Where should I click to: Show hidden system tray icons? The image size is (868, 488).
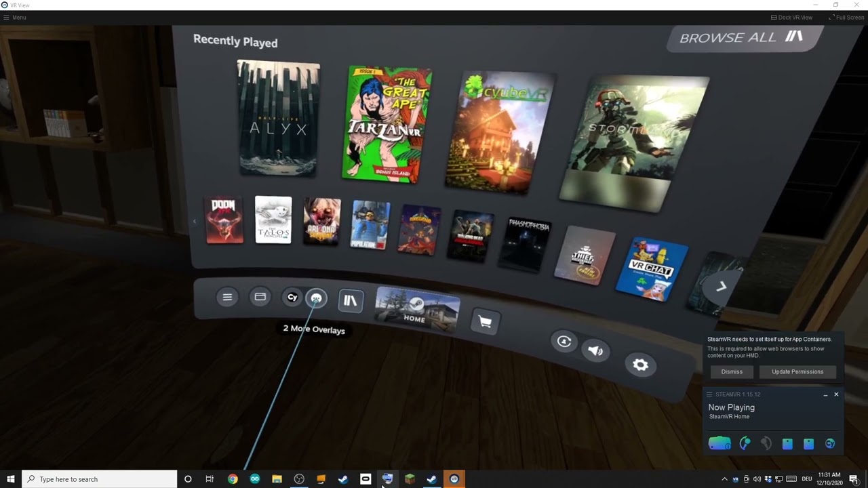click(724, 479)
